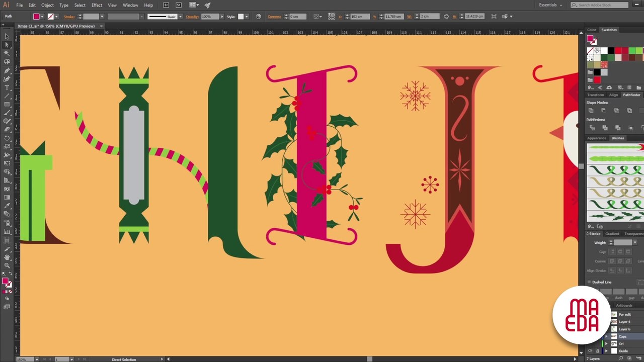Open the Swatch Libraries menu icon
This screenshot has height=362, width=644.
(591, 87)
